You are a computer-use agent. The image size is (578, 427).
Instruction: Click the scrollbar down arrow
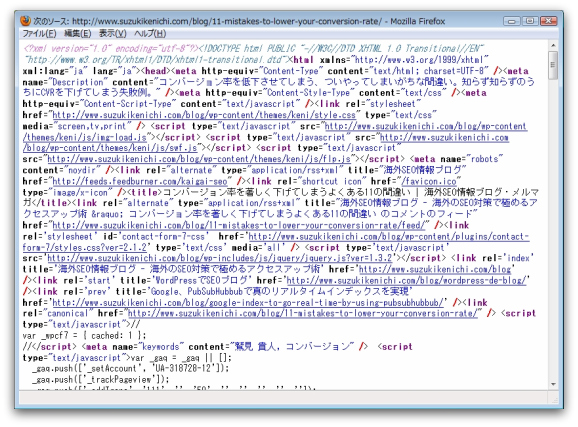(x=553, y=384)
